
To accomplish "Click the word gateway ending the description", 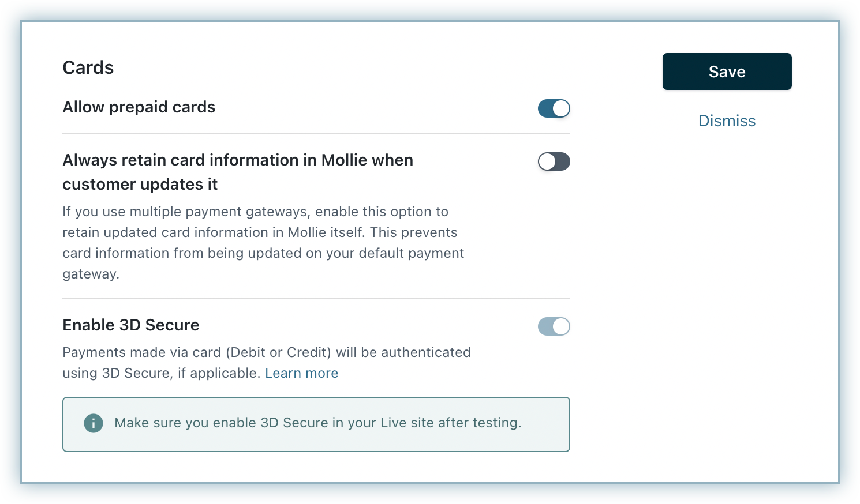I will 89,274.
